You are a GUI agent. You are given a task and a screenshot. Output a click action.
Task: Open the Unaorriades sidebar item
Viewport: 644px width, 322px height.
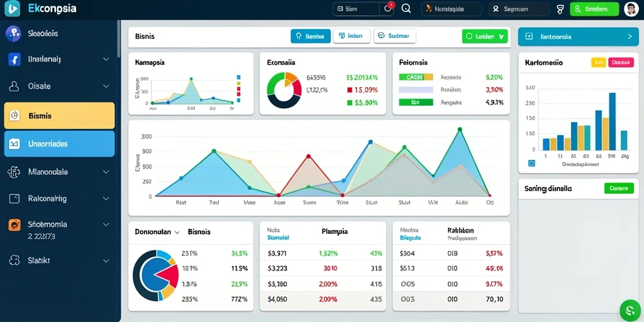click(x=60, y=144)
